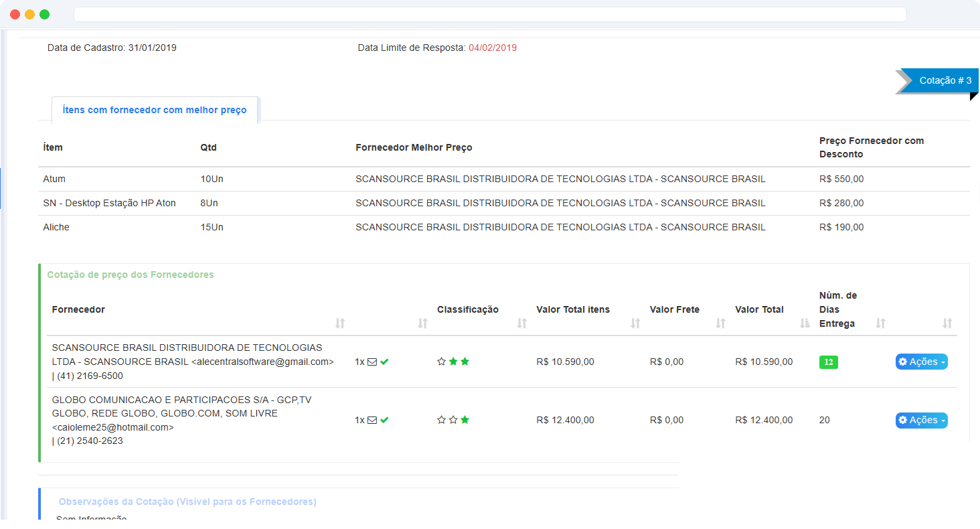Click green checkmark in SCANSOURCE row
Image resolution: width=980 pixels, height=529 pixels.
pos(384,362)
